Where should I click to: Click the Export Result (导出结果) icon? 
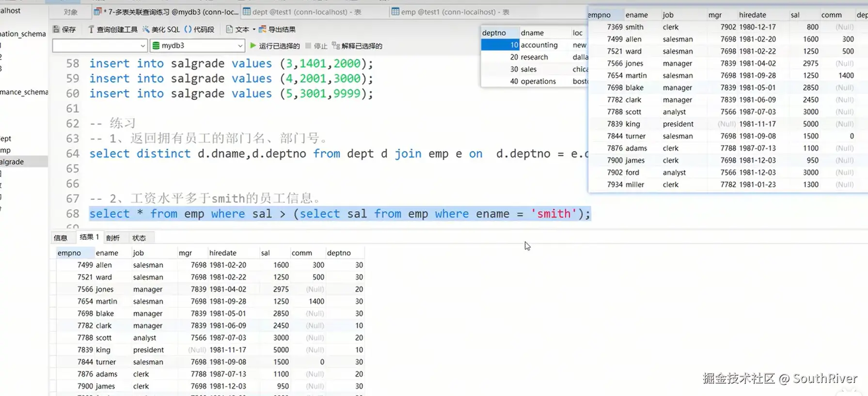(263, 30)
